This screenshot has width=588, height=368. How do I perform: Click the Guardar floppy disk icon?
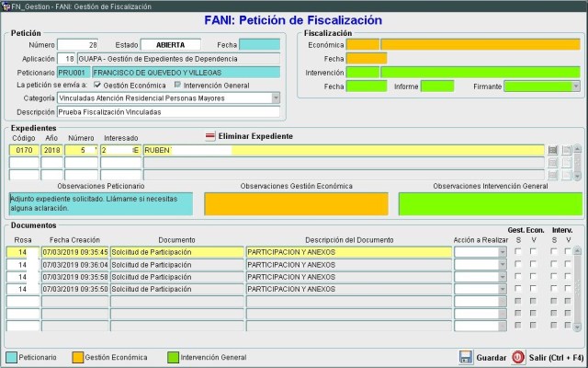(x=466, y=357)
